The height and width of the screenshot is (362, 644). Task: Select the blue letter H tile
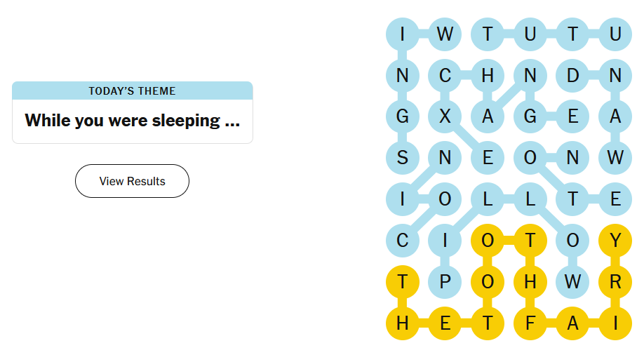488,76
